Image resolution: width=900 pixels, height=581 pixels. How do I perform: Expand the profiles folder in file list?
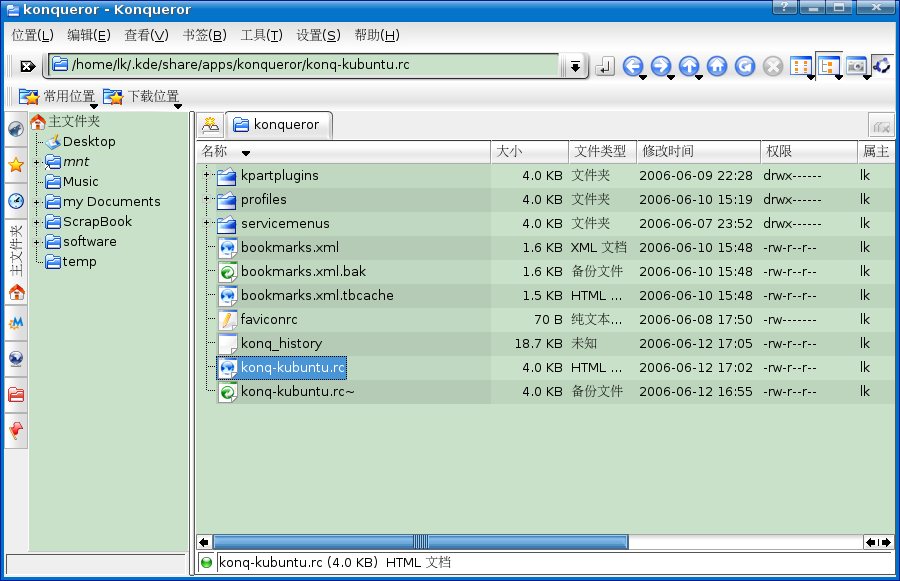pyautogui.click(x=207, y=199)
